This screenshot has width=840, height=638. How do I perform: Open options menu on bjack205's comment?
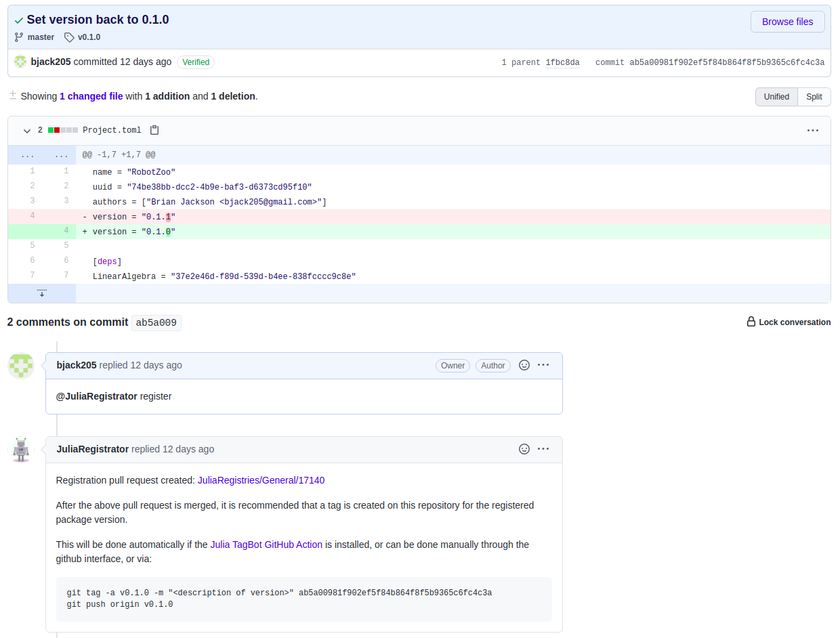(x=543, y=364)
